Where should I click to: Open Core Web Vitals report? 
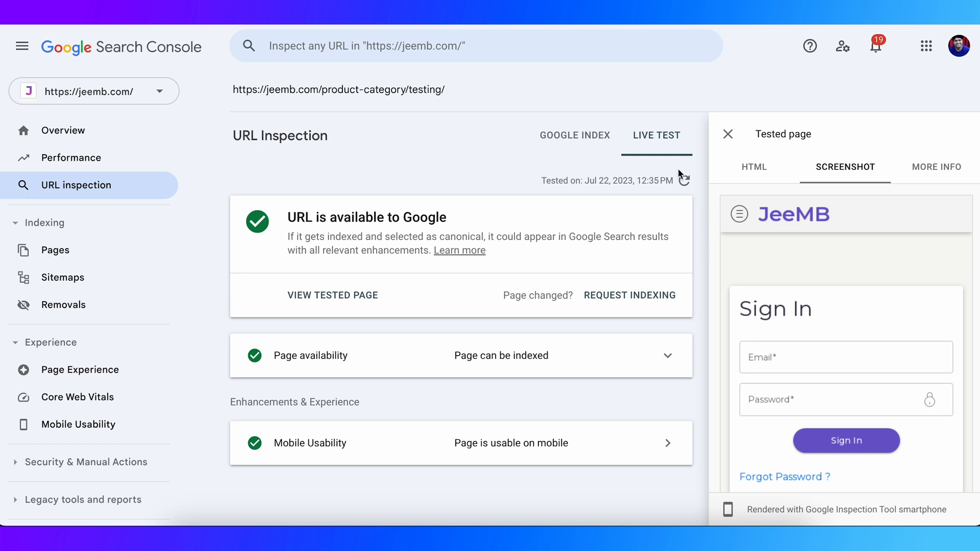[x=78, y=397]
